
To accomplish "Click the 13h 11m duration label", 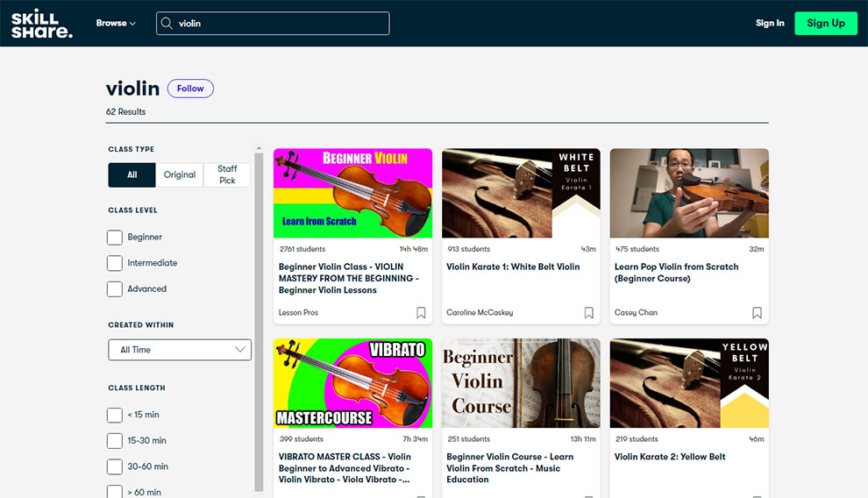I will point(583,438).
